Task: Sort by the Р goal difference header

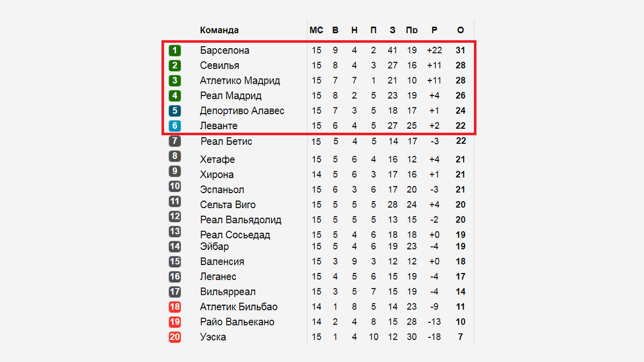Action: [x=434, y=30]
